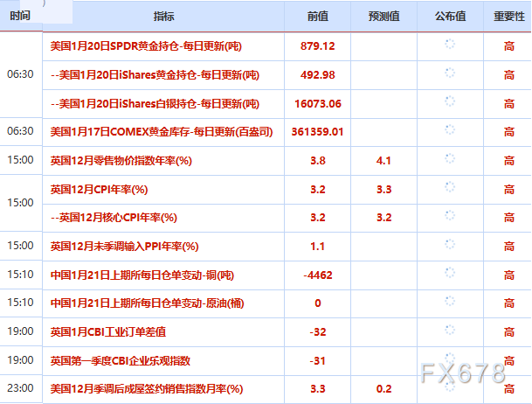
Task: Open 美国1月20日SPDR黄金持仓 indicator link
Action: 146,45
